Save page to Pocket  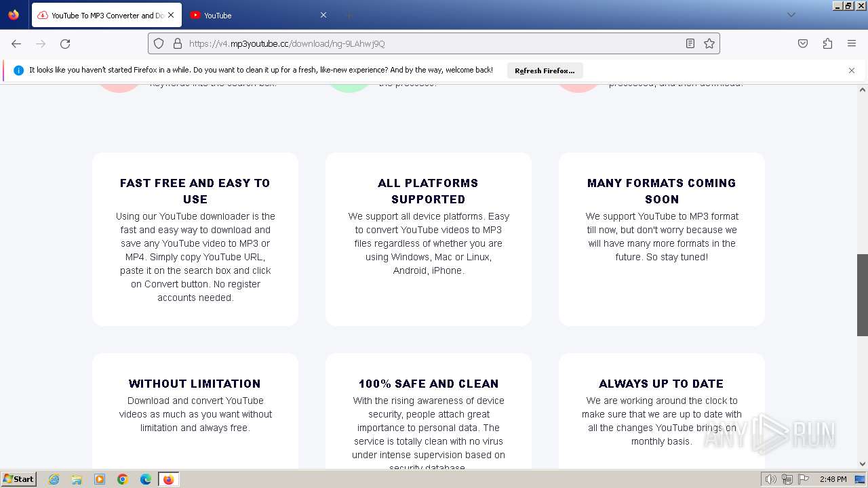click(803, 43)
